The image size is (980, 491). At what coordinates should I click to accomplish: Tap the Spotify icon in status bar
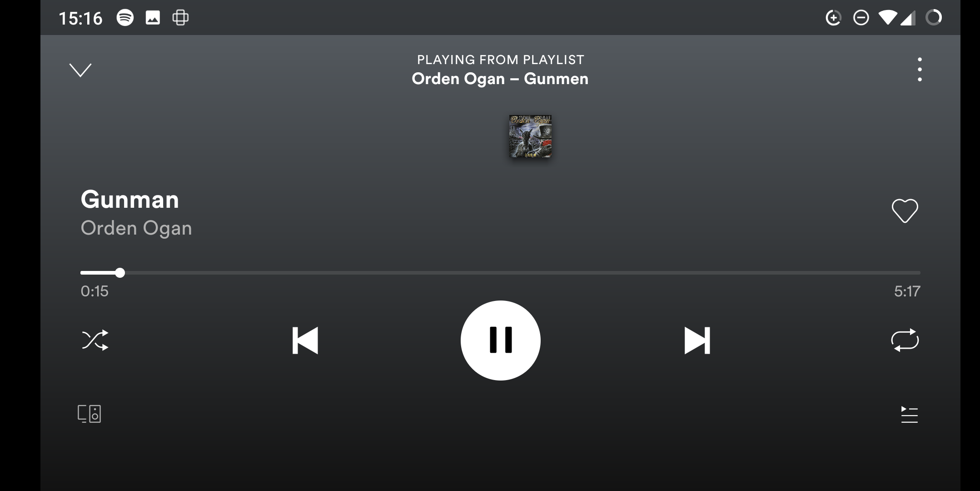click(125, 18)
